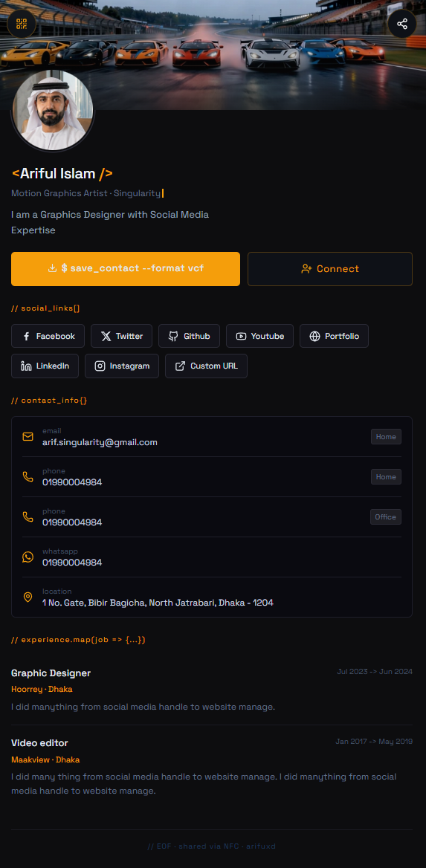Click the phone icon in Home phone row
Image resolution: width=426 pixels, height=868 pixels.
(x=28, y=476)
